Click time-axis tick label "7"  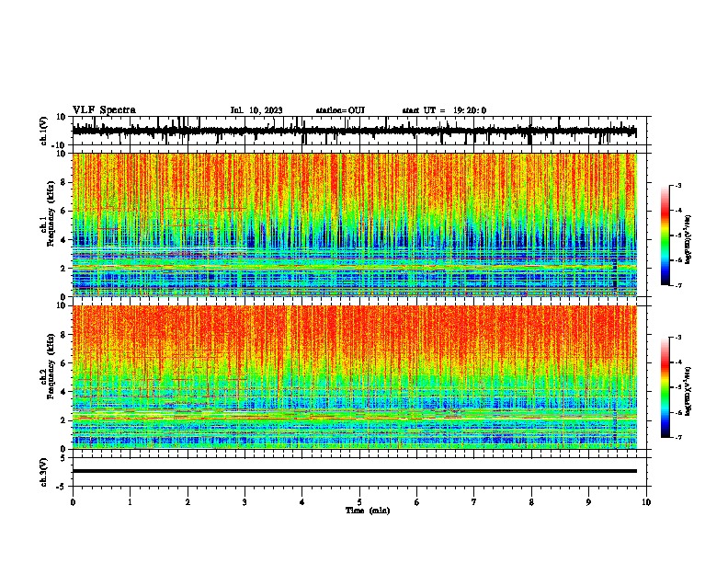[474, 502]
